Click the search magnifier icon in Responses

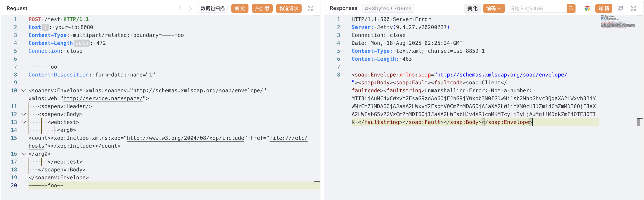(571, 9)
